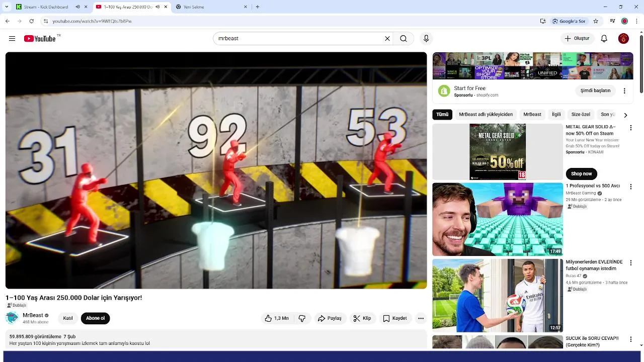This screenshot has height=362, width=644.
Task: Open options menu for Shopify ad
Action: click(624, 91)
